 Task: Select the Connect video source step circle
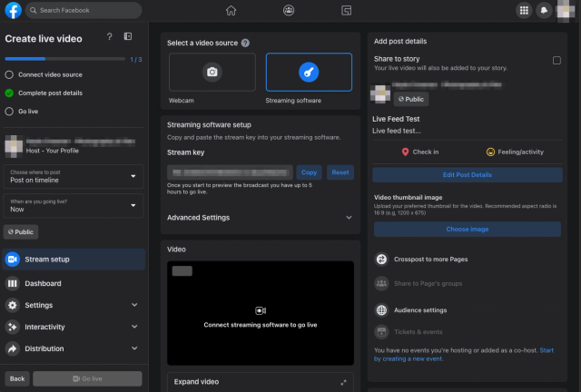[x=9, y=74]
